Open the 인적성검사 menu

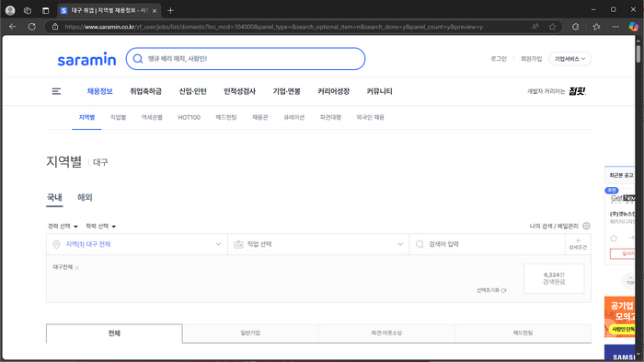239,91
